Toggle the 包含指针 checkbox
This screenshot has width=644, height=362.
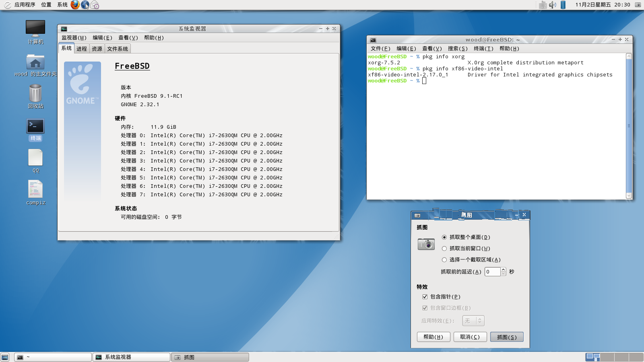pyautogui.click(x=441, y=297)
